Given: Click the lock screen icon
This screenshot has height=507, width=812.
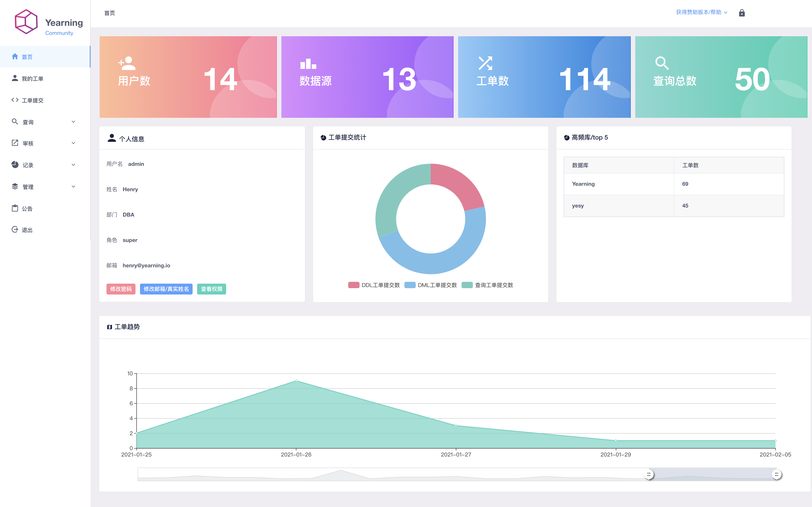Looking at the screenshot, I should (742, 13).
